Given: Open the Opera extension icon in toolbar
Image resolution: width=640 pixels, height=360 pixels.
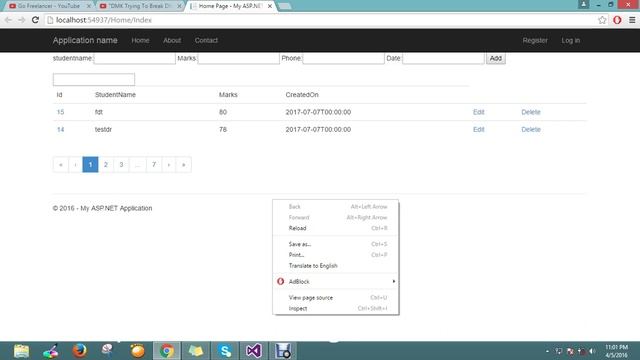Looking at the screenshot, I should click(x=617, y=20).
